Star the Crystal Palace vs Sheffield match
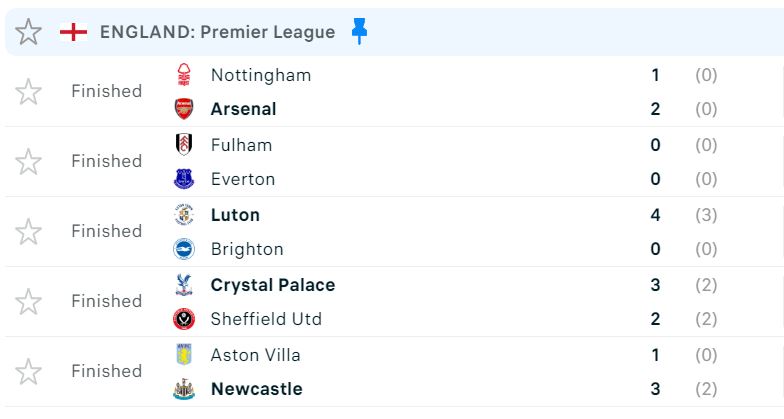Viewport: 784px width, 419px height. (29, 302)
